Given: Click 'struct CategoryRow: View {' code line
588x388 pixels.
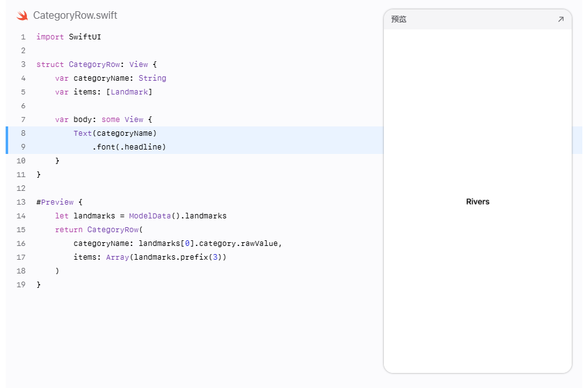Looking at the screenshot, I should (x=96, y=64).
